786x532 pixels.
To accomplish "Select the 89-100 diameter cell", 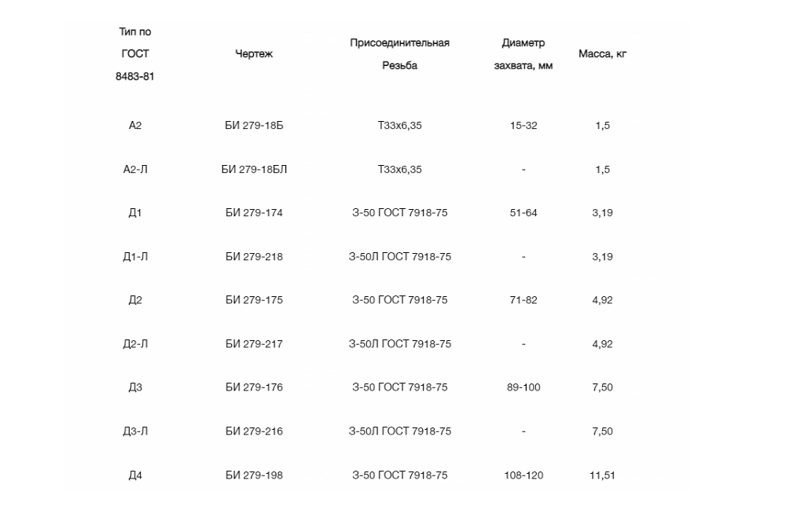I will tap(523, 387).
